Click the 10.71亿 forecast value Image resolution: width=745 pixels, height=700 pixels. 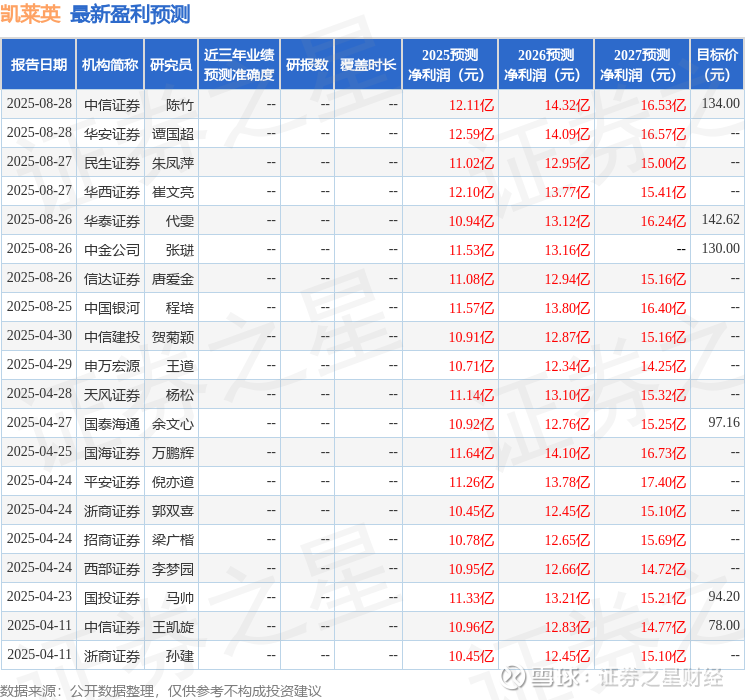tap(471, 366)
